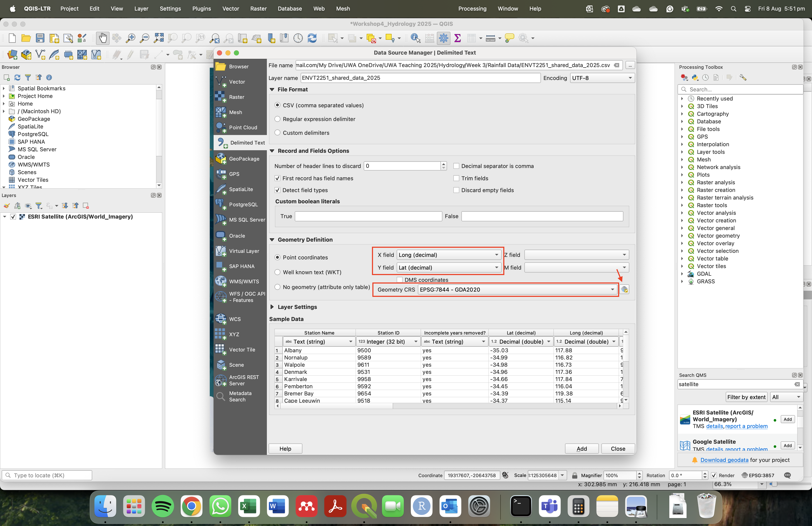Click the Temporal Controller clock icon

pyautogui.click(x=298, y=38)
